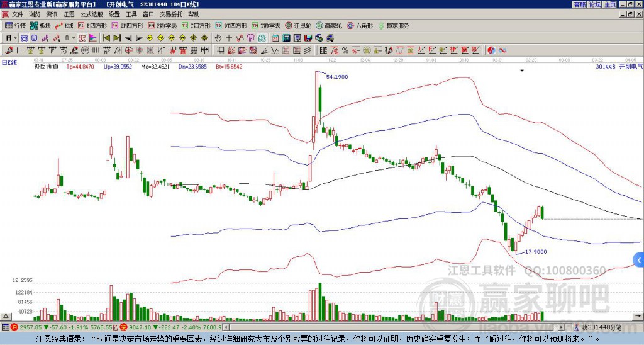
Task: Open the T四方形 tool
Action: click(x=196, y=25)
